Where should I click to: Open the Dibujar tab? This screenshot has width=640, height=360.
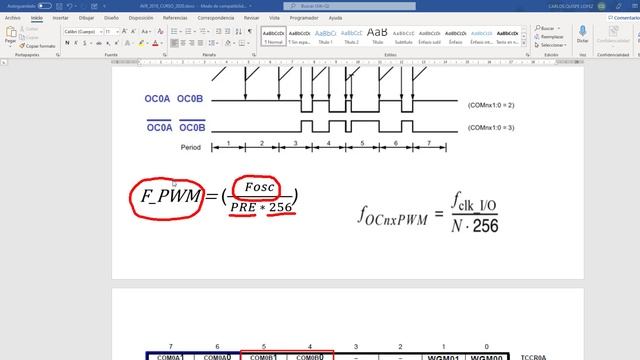86,18
